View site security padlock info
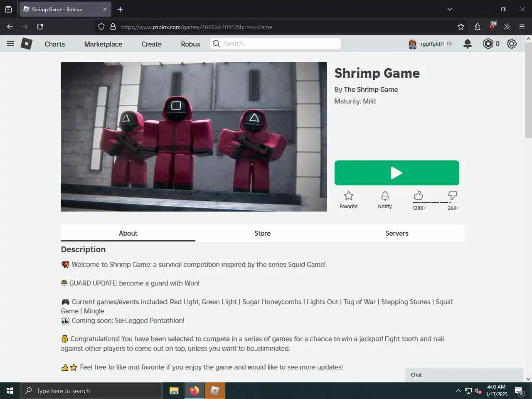 click(113, 27)
